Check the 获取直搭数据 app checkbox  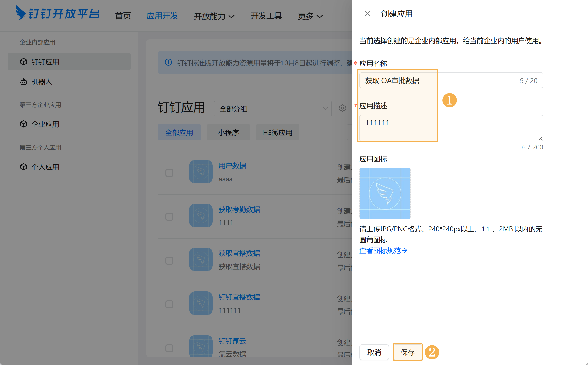pos(169,261)
